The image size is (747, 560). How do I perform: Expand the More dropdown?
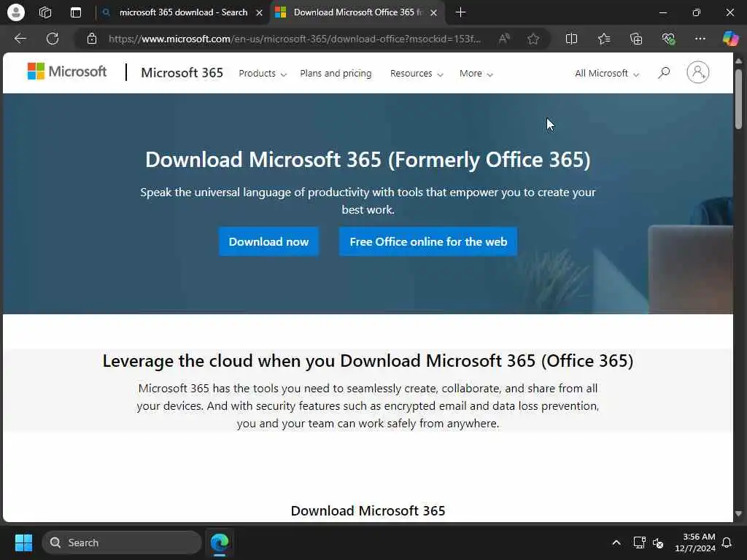pyautogui.click(x=476, y=74)
